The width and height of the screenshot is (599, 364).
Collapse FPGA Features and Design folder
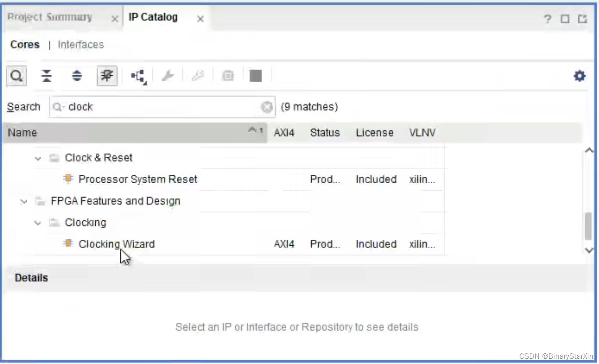24,202
